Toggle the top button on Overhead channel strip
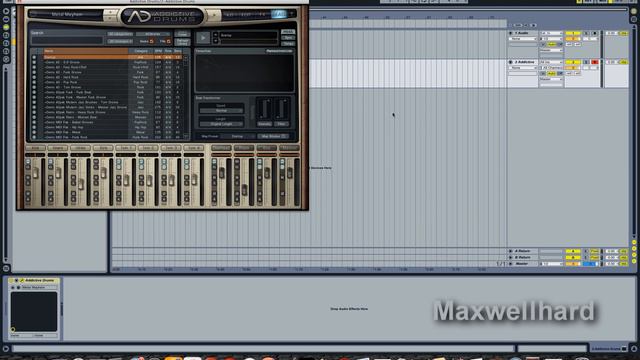The width and height of the screenshot is (640, 360). click(x=214, y=162)
